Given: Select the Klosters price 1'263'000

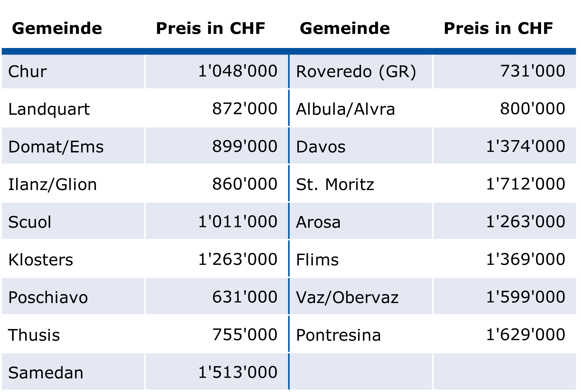Looking at the screenshot, I should 217,260.
